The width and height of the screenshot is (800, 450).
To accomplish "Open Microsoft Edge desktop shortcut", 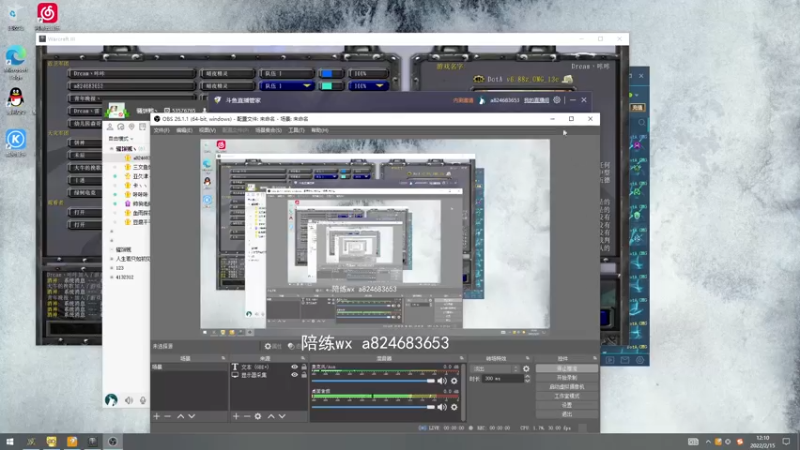I will (x=16, y=56).
